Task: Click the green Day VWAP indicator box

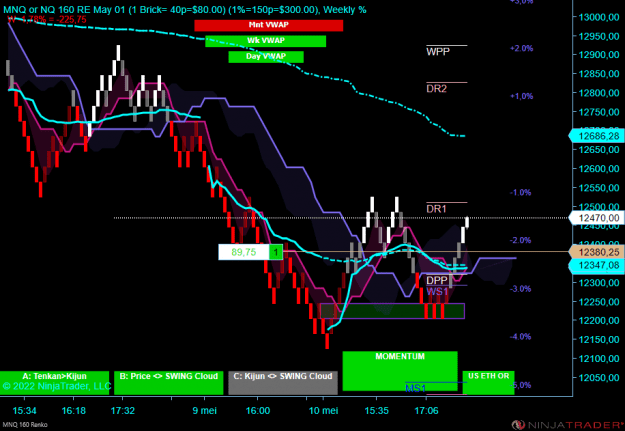Action: coord(266,57)
